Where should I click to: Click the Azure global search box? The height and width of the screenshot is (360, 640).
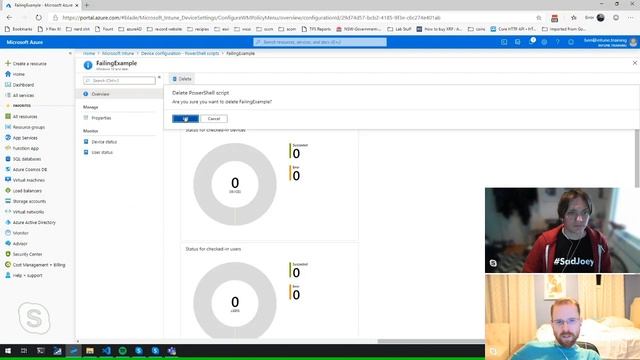pyautogui.click(x=320, y=42)
